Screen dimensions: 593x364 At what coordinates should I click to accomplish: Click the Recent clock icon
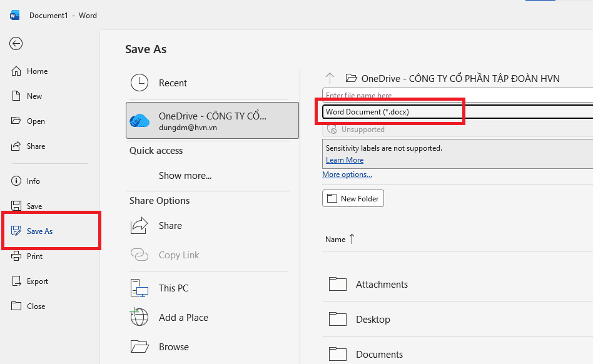coord(139,83)
